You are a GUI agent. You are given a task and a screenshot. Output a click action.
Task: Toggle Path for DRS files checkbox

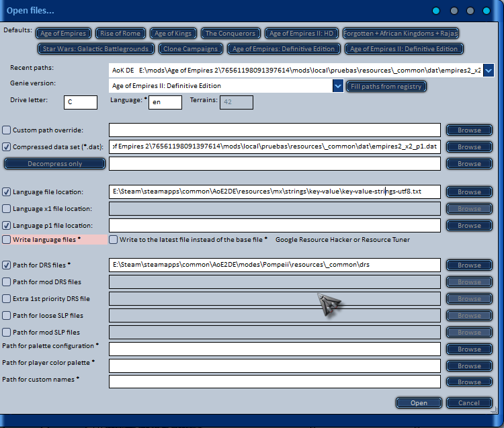[x=7, y=265]
